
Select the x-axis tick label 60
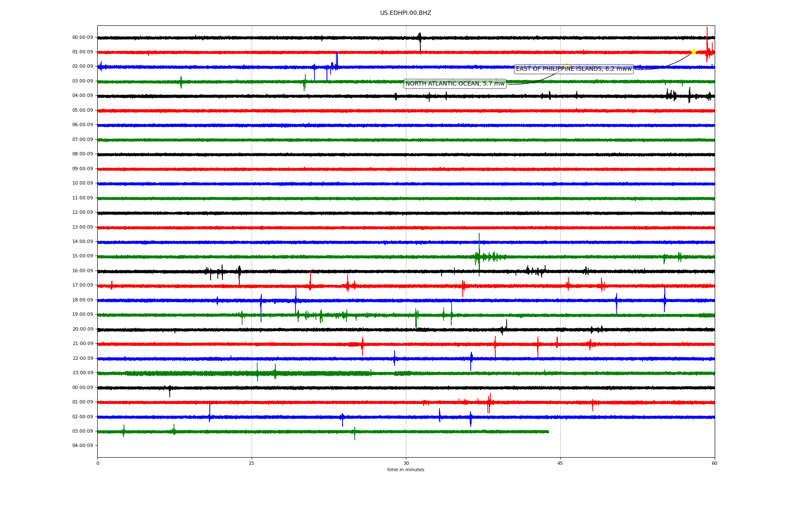point(714,463)
